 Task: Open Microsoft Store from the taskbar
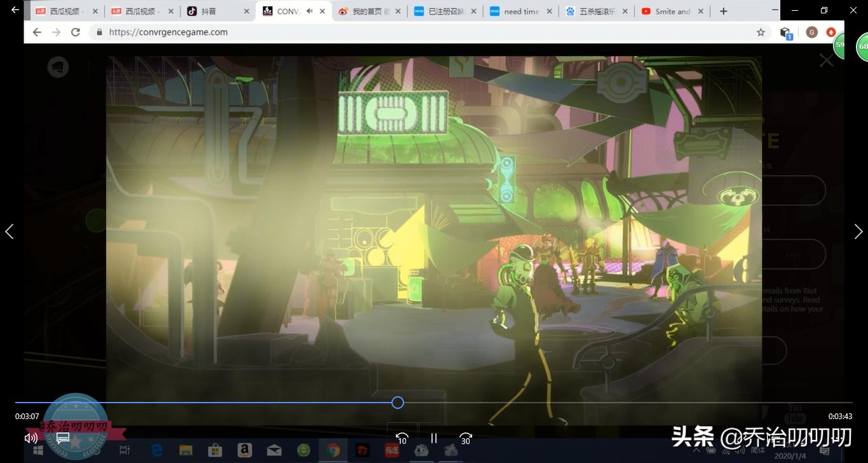click(x=215, y=450)
